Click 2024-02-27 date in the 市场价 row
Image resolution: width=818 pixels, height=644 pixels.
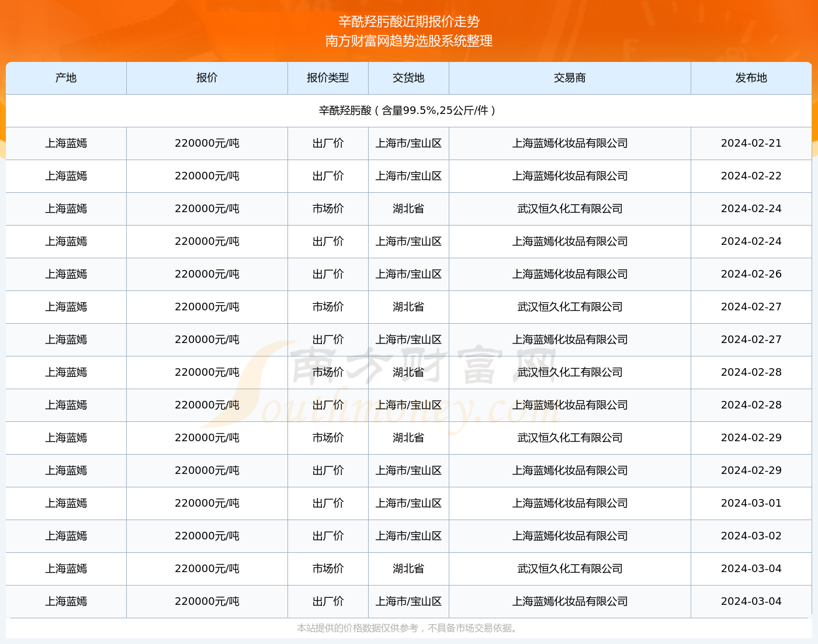tap(751, 307)
